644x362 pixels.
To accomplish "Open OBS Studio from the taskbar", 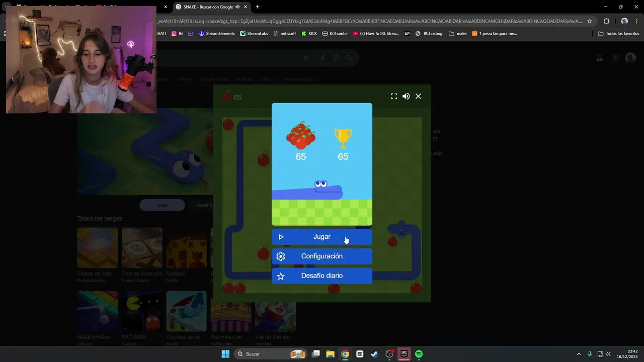I will [389, 354].
